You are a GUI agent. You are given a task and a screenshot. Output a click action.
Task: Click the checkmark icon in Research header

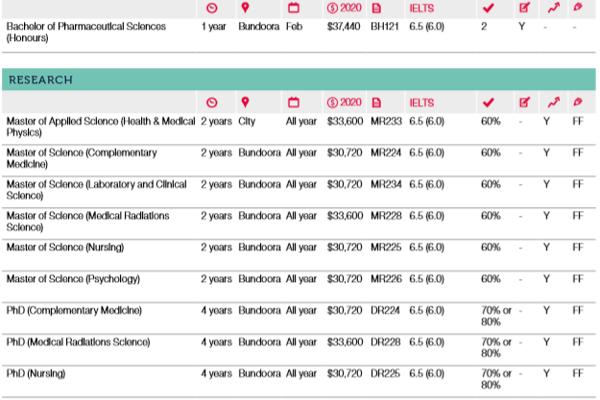488,102
